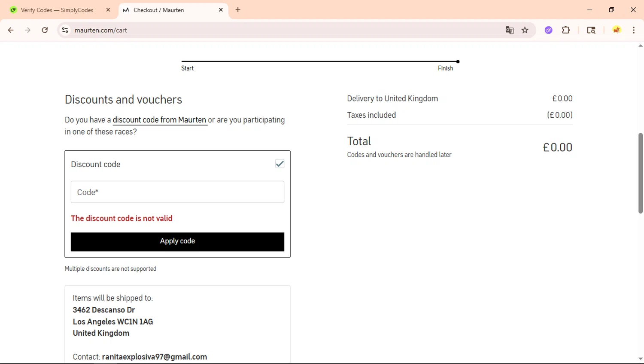Switch to the Verify Codes — SimplyCodes tab
Image resolution: width=644 pixels, height=364 pixels.
57,10
